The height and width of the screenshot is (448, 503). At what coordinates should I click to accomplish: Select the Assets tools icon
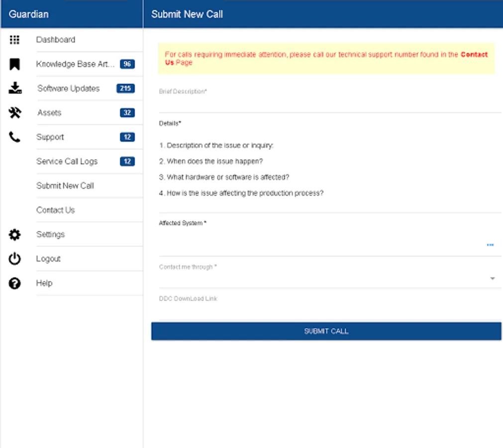[x=15, y=112]
